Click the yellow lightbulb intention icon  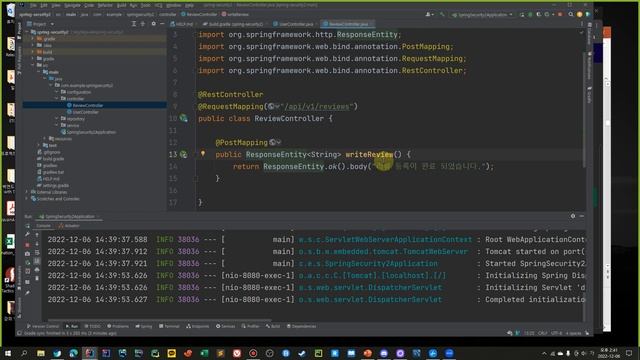203,154
